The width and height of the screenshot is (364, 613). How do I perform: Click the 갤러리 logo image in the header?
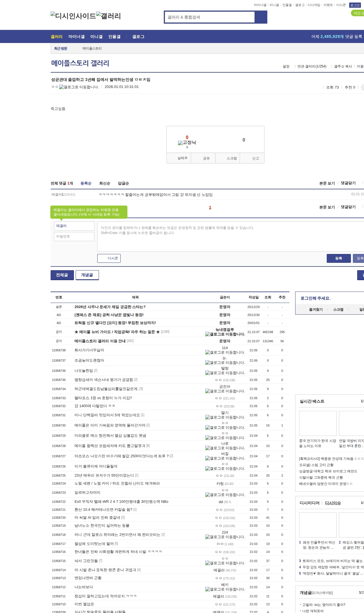point(108,16)
